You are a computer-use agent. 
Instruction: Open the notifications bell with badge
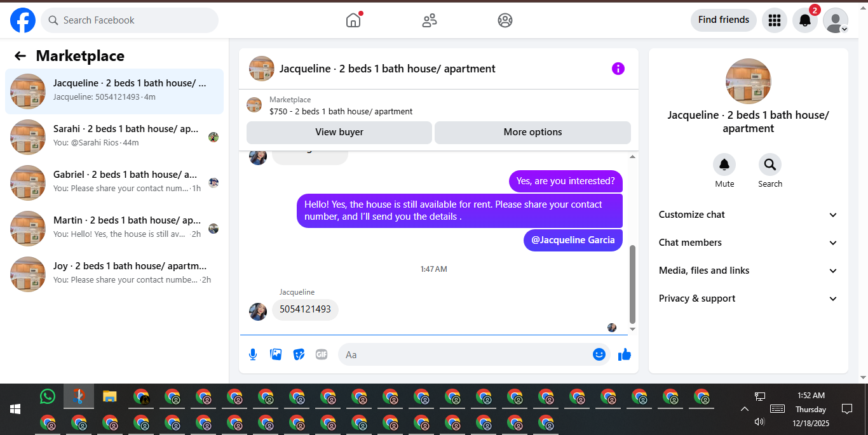(805, 20)
